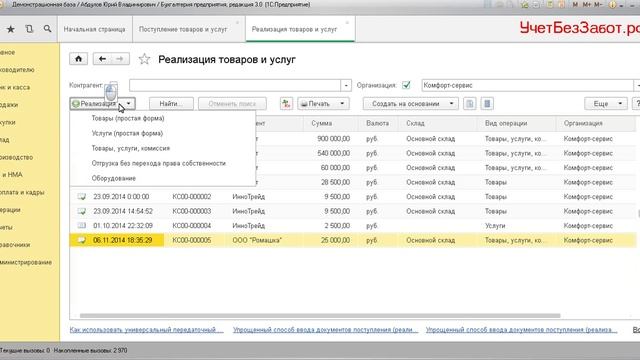This screenshot has height=360, width=640.
Task: Click the document icon of highlighted row КС00-000005
Action: point(82,240)
